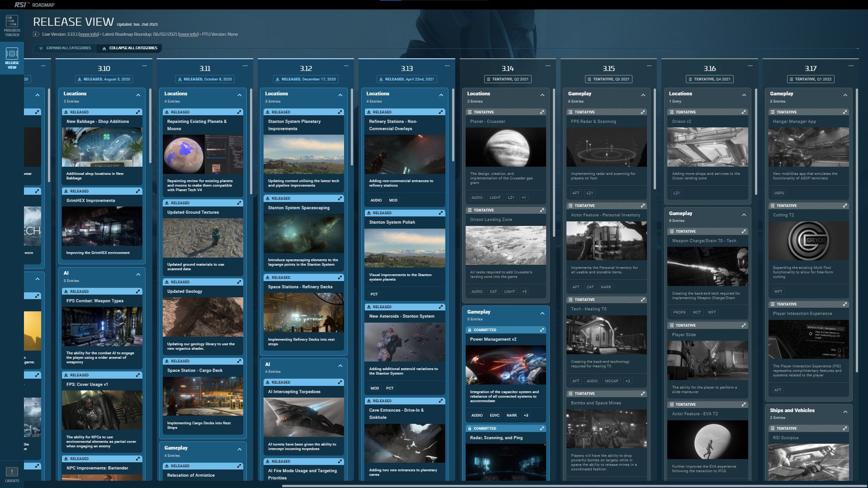Open the Live Version more info link
Image resolution: width=868 pixels, height=488 pixels.
89,34
